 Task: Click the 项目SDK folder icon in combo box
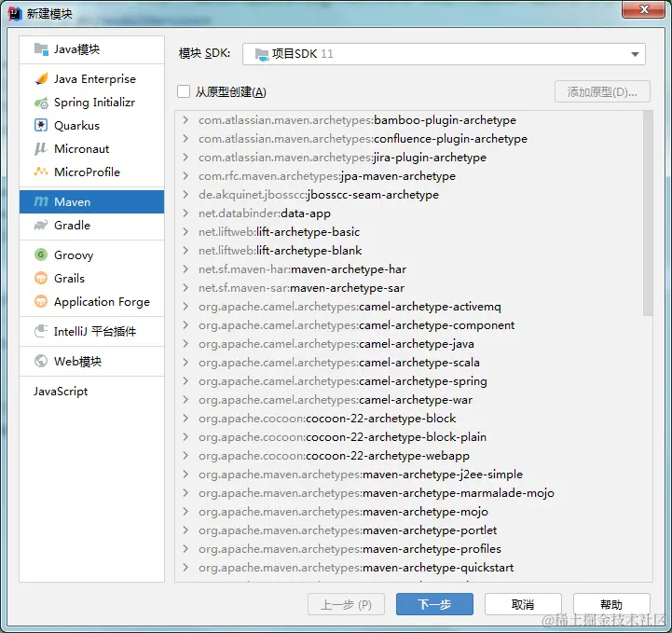click(x=262, y=54)
